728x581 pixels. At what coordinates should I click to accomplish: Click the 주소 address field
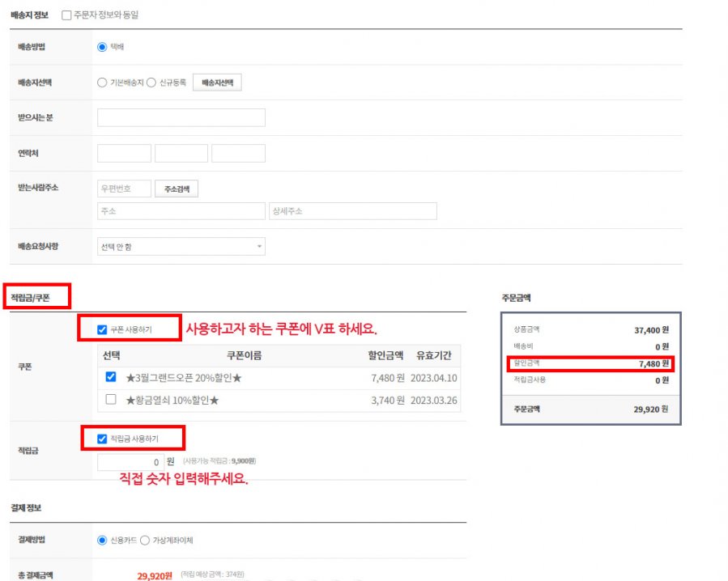point(181,211)
